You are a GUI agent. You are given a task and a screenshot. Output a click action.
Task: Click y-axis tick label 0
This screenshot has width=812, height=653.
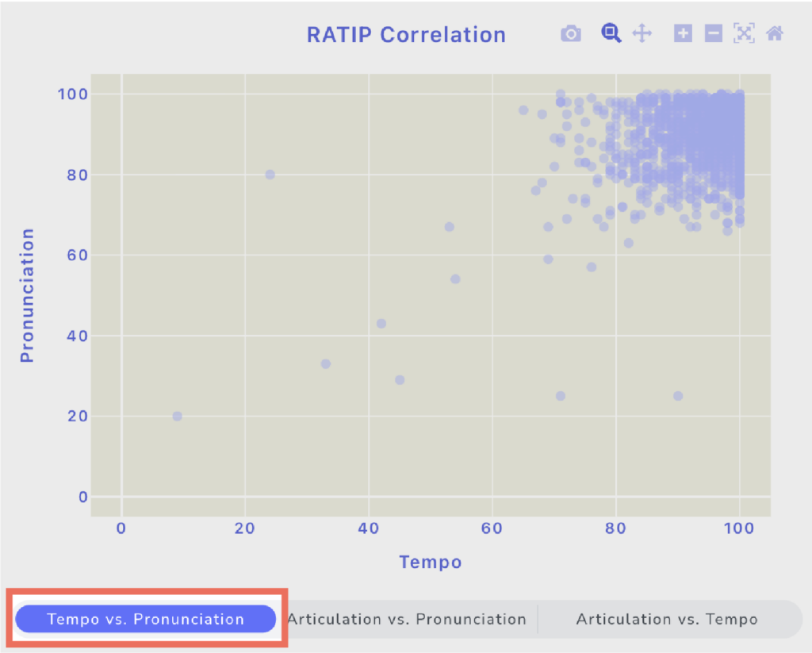[82, 497]
